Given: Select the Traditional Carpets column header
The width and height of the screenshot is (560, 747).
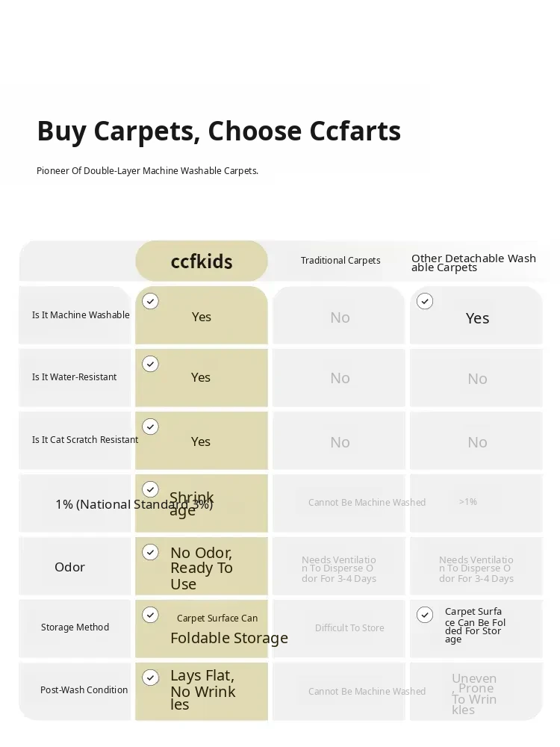Looking at the screenshot, I should point(340,261).
